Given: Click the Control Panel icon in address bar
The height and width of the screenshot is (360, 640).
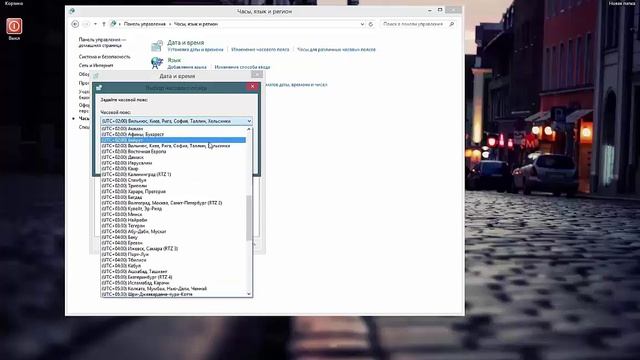Looking at the screenshot, I should (113, 24).
